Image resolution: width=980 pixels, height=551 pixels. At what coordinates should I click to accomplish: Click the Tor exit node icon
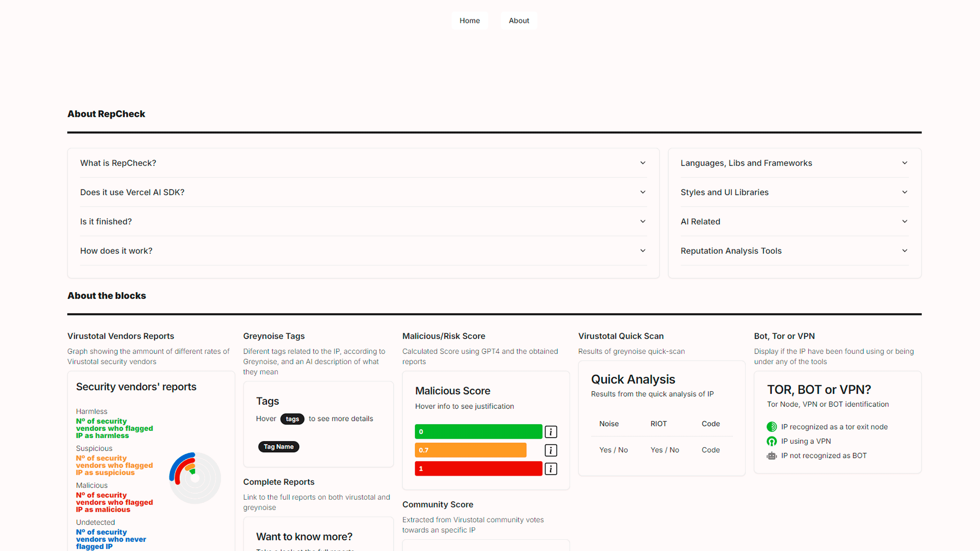(772, 427)
